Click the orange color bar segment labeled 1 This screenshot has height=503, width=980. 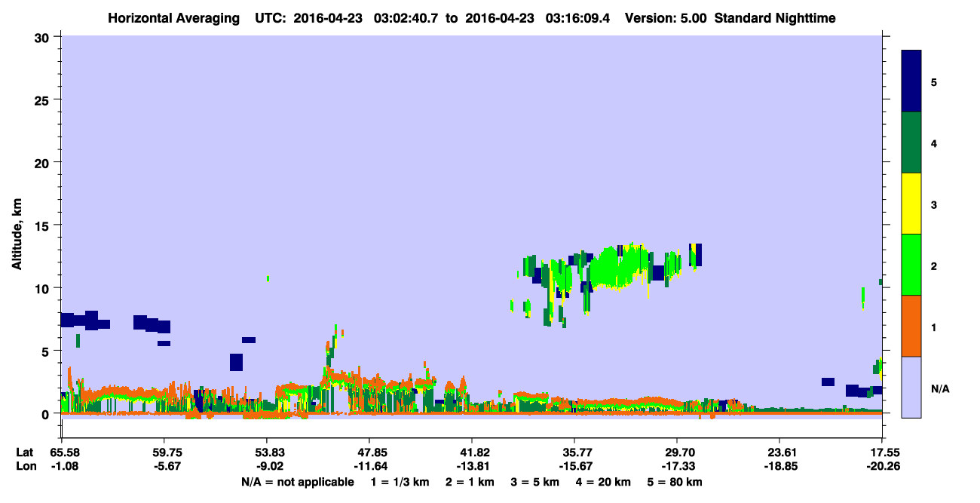[911, 325]
